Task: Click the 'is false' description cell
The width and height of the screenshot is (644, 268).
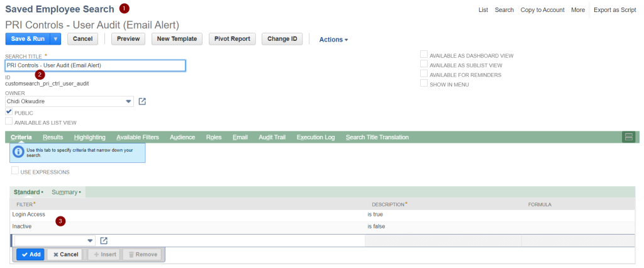Action: pyautogui.click(x=376, y=226)
